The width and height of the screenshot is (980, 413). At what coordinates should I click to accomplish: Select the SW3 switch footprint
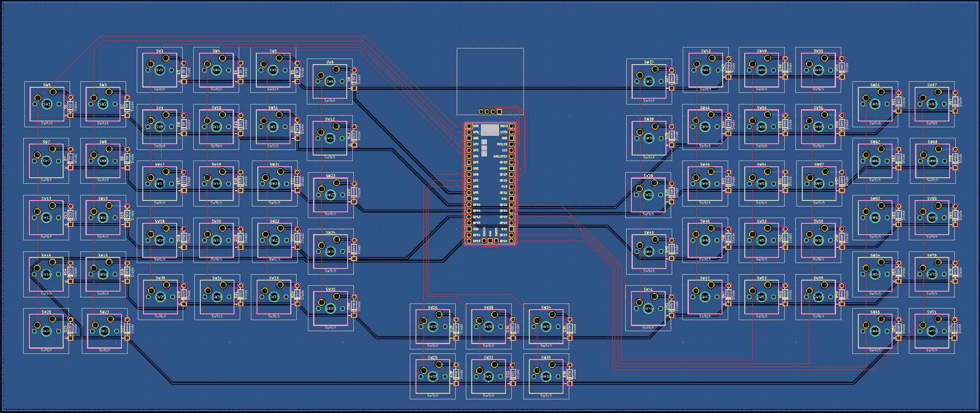pyautogui.click(x=159, y=70)
